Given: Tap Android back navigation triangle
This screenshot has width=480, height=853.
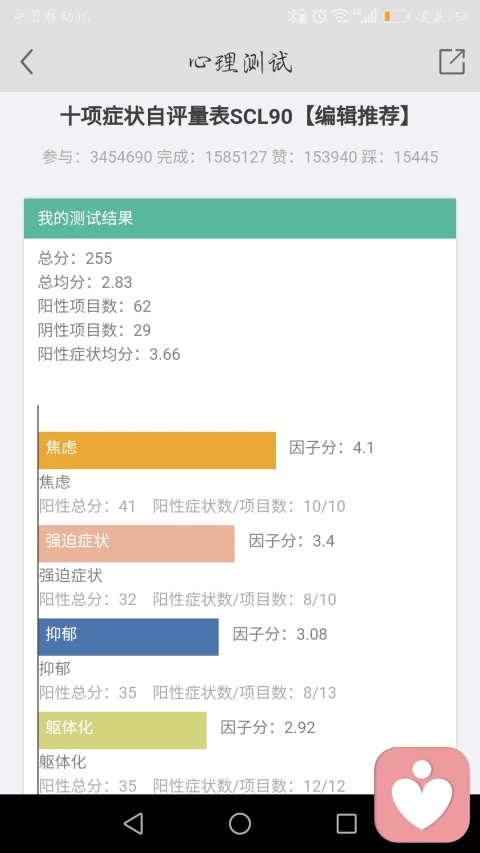Looking at the screenshot, I should tap(133, 823).
